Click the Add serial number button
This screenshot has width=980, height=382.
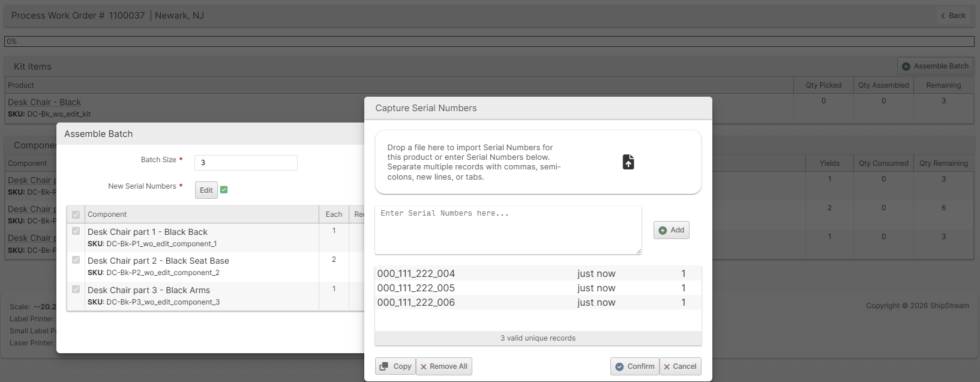pyautogui.click(x=671, y=230)
